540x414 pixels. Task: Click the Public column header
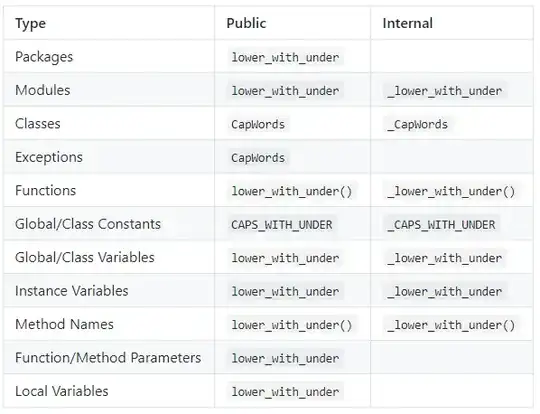[246, 23]
